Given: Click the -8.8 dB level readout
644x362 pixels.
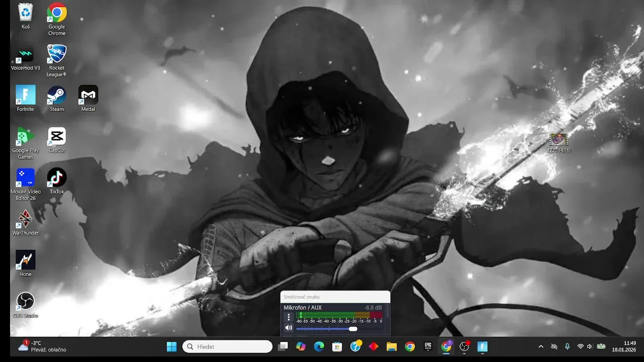Looking at the screenshot, I should coord(373,308).
